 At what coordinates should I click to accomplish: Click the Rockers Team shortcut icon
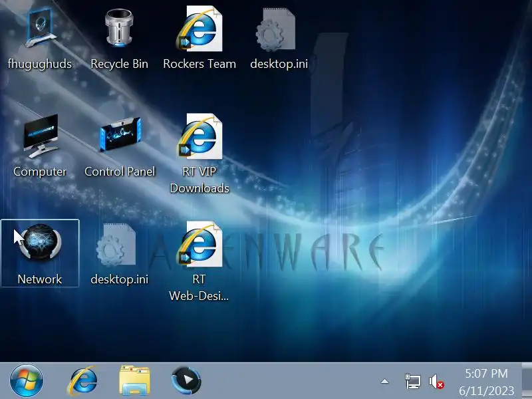(199, 29)
